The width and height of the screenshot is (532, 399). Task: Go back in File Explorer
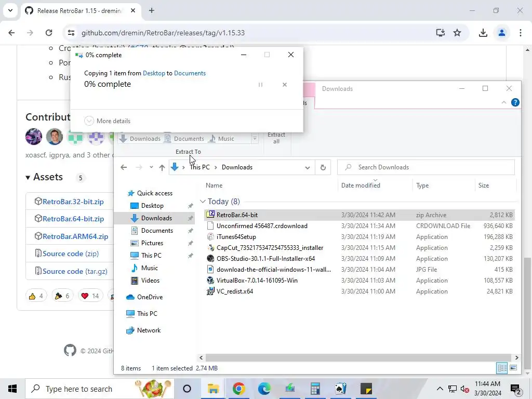(x=124, y=167)
